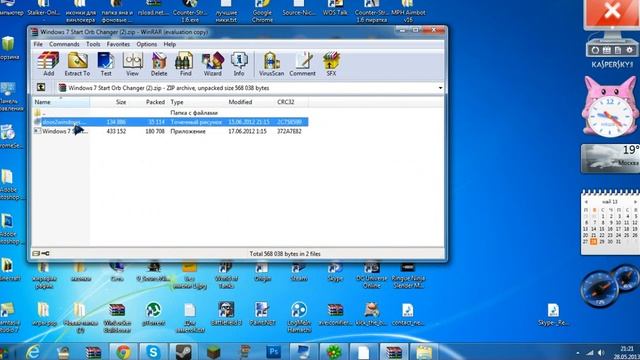Open the Kaspersky gadget settings gear
Screen dimensions: 640x360
tap(629, 50)
